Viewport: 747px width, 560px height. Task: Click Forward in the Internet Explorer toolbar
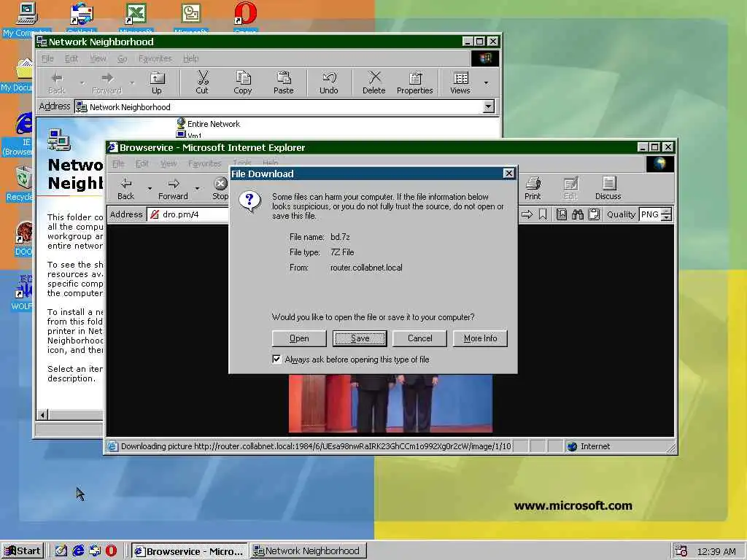[x=173, y=189]
